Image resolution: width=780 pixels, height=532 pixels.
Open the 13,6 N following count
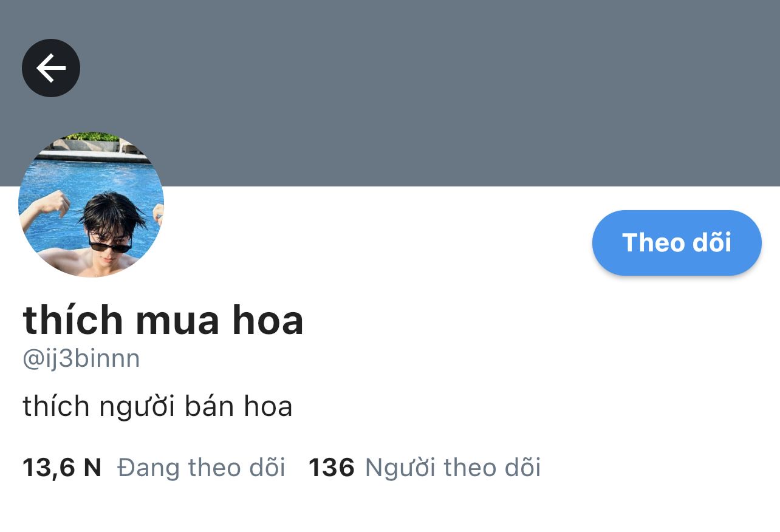(62, 468)
